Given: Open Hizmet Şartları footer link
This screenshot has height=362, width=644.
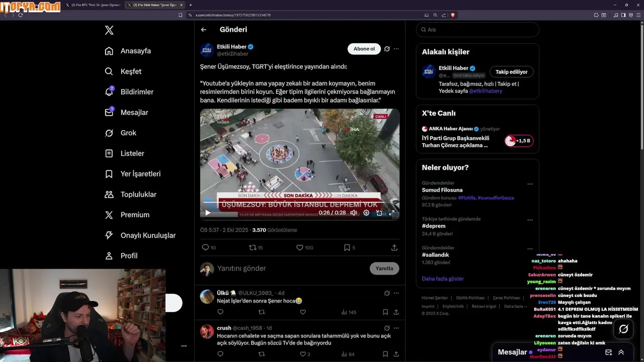Looking at the screenshot, I should [435, 298].
